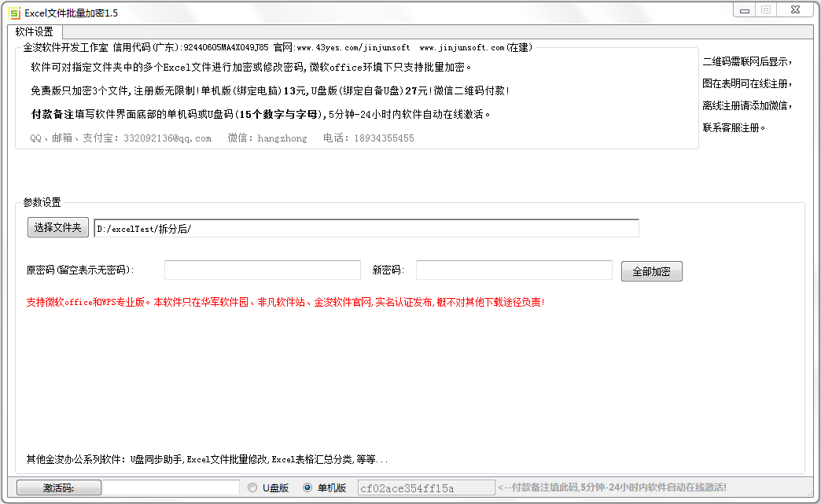Click the 付款备注 instruction line
821x504 pixels.
coord(261,114)
